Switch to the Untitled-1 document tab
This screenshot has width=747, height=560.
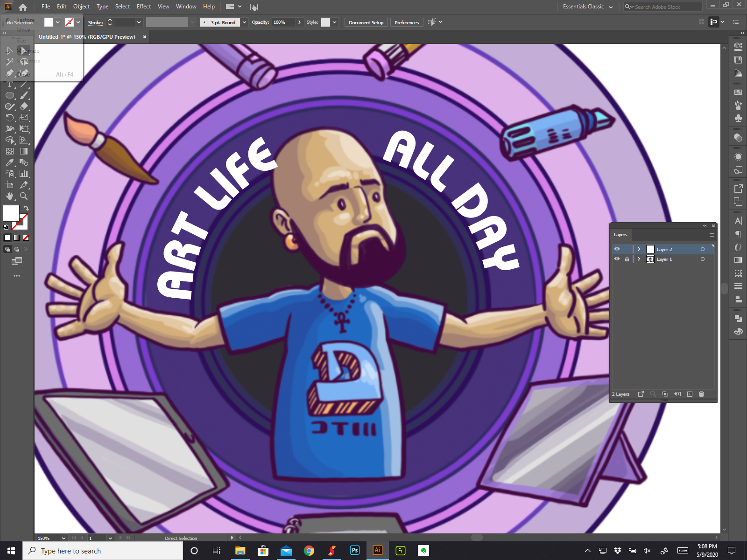[x=87, y=37]
